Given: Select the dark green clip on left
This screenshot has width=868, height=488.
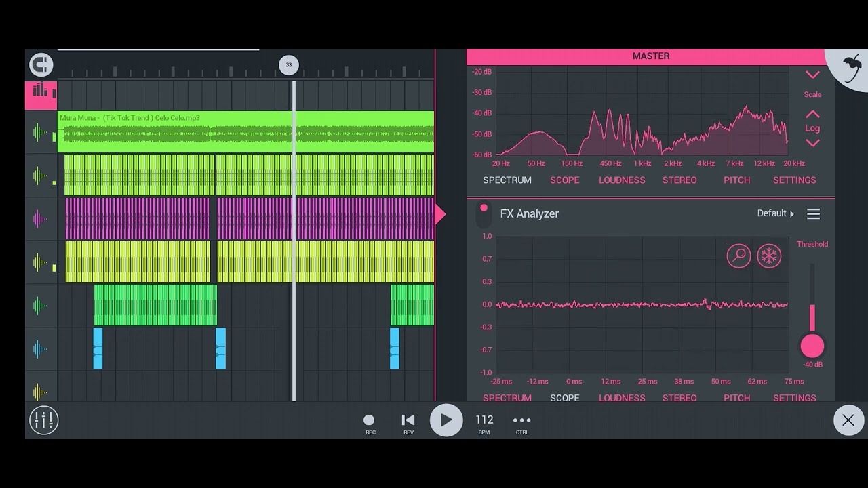Looking at the screenshot, I should point(155,305).
